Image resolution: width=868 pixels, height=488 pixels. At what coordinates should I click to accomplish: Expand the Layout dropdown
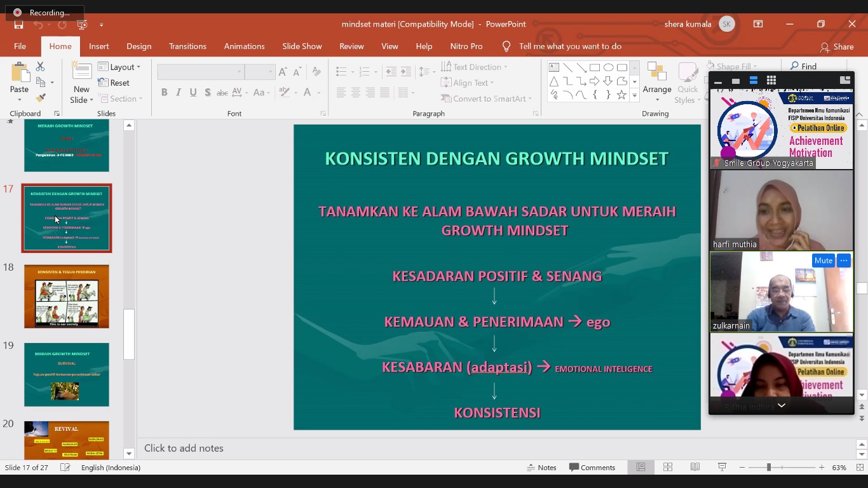tap(119, 67)
